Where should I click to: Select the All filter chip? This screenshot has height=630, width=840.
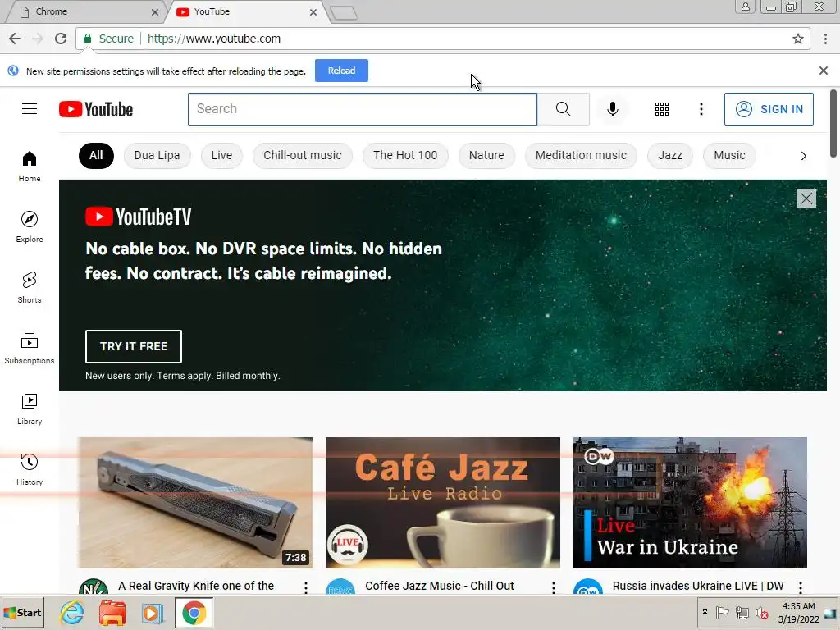96,155
